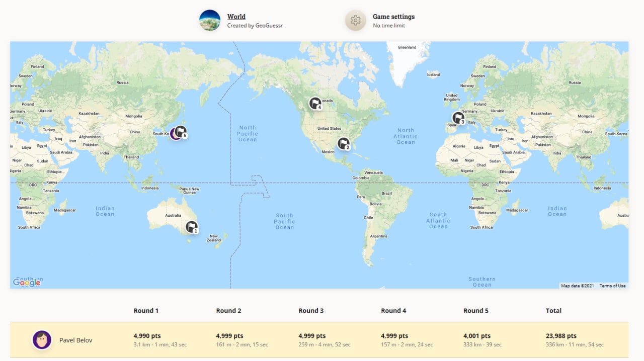The width and height of the screenshot is (644, 361).
Task: Click the 161 m - 2 min, 15 sec detail
Action: click(x=242, y=345)
